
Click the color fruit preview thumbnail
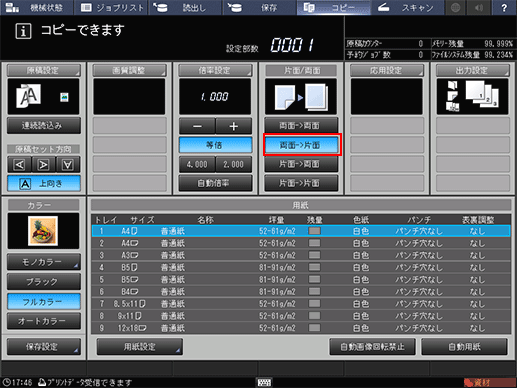43,231
